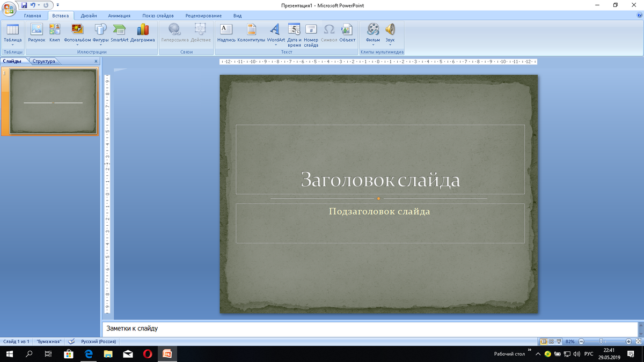Open the Вид ribbon tab
Viewport: 644px width, 362px height.
237,16
